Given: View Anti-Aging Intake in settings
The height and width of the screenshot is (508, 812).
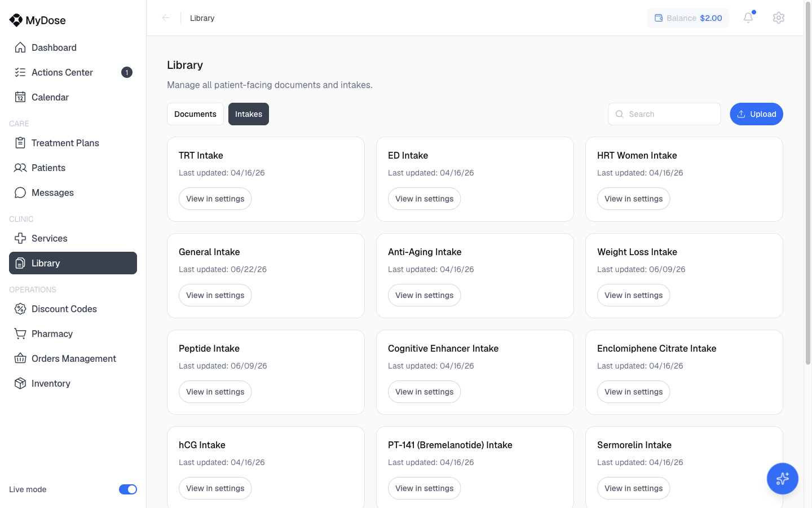Looking at the screenshot, I should tap(425, 295).
